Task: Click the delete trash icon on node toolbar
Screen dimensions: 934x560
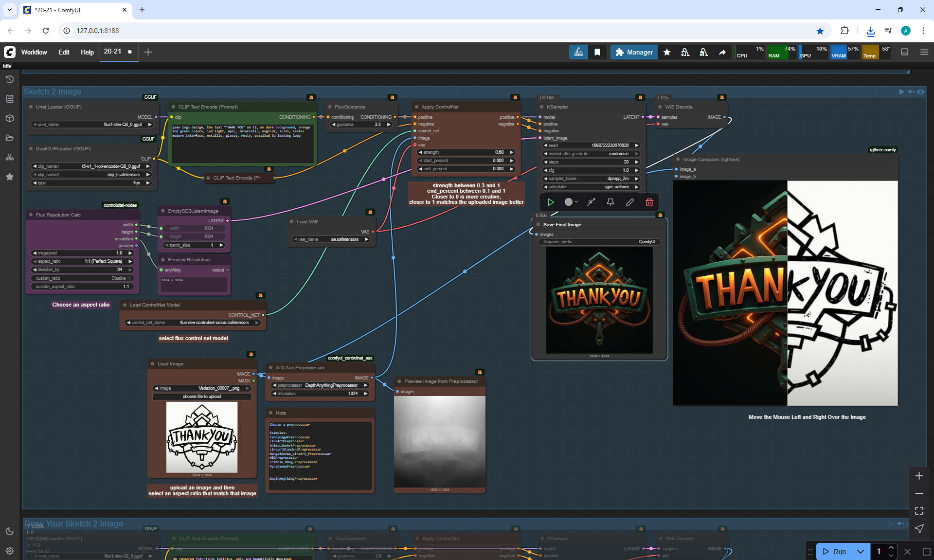Action: point(649,202)
